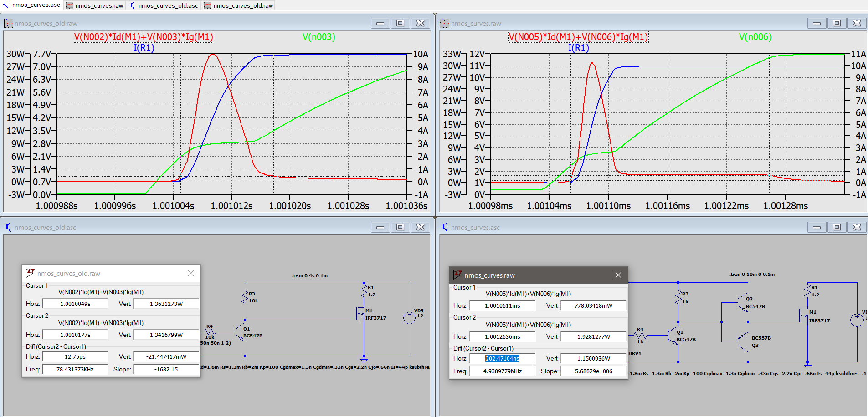Image resolution: width=868 pixels, height=417 pixels.
Task: Click Cursor 2 Horz field showing 1.0010177s
Action: 75,335
